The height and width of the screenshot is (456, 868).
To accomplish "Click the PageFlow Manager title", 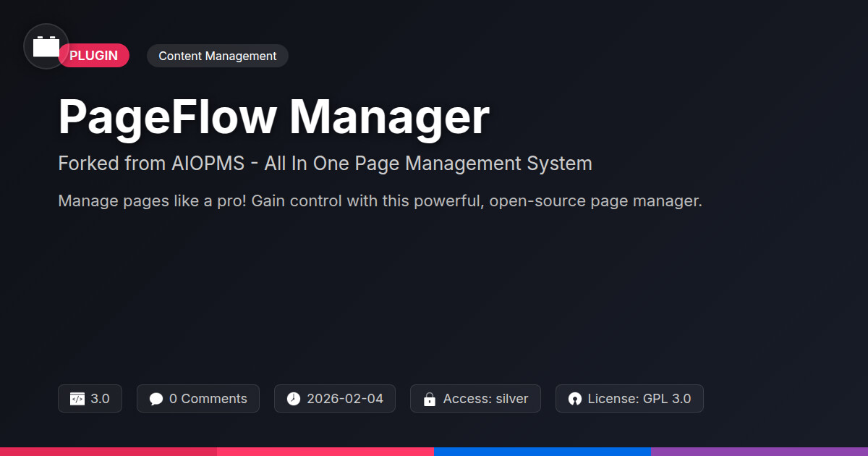I will pyautogui.click(x=273, y=117).
